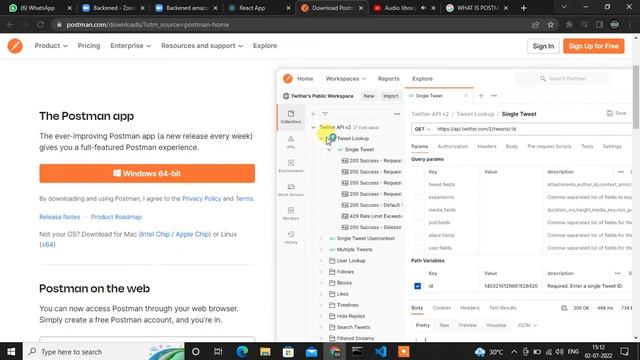Mute the Audio library tab speaker icon
Viewport: 640px width, 360px height.
[423, 8]
